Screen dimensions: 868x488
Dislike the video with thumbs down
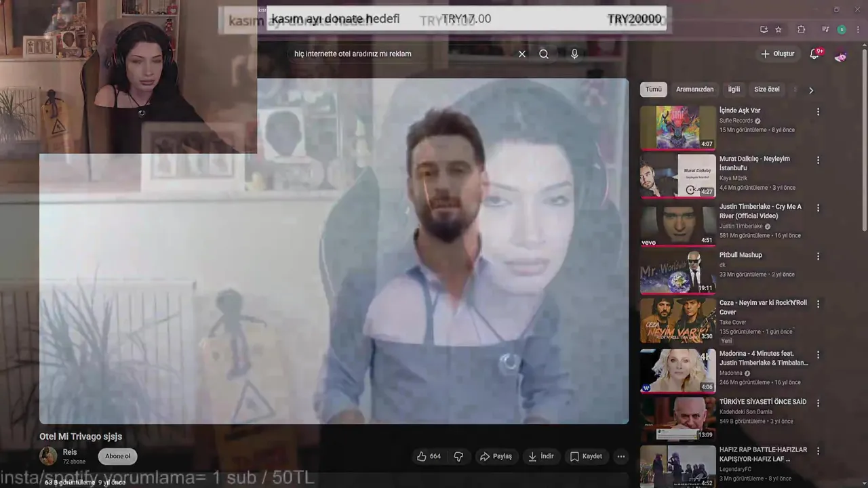click(x=458, y=456)
